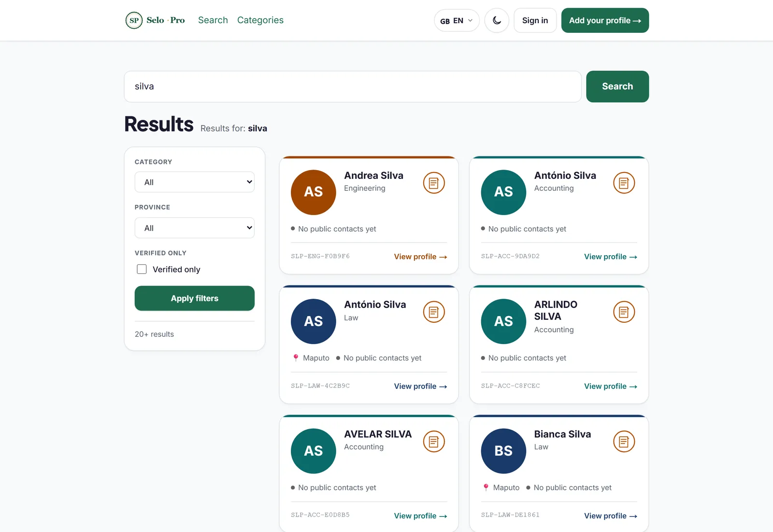Open the Search nav item

point(213,20)
